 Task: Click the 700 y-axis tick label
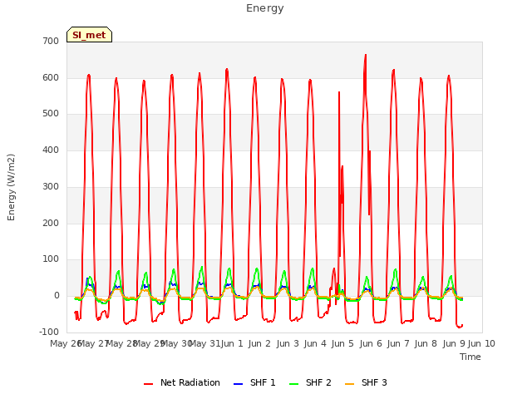51,42
